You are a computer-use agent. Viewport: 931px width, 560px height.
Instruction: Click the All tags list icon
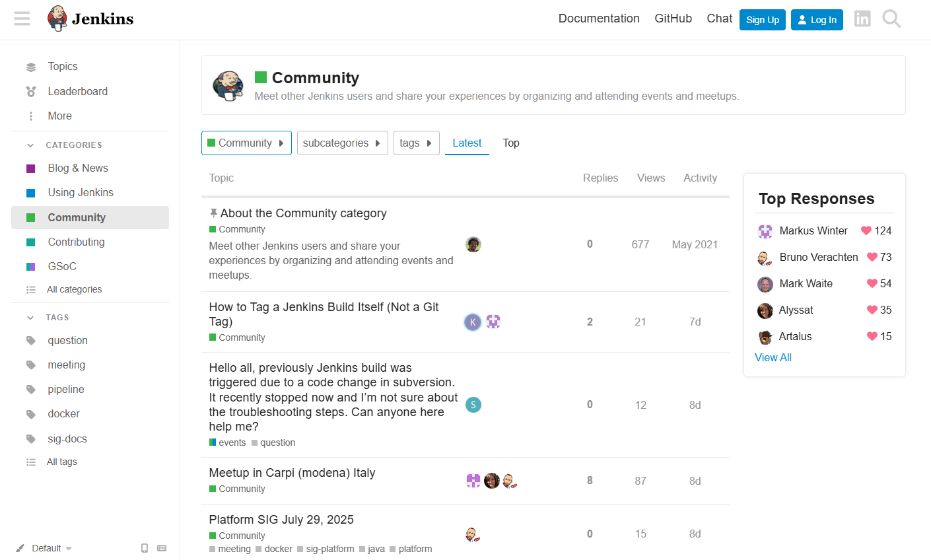(x=31, y=462)
